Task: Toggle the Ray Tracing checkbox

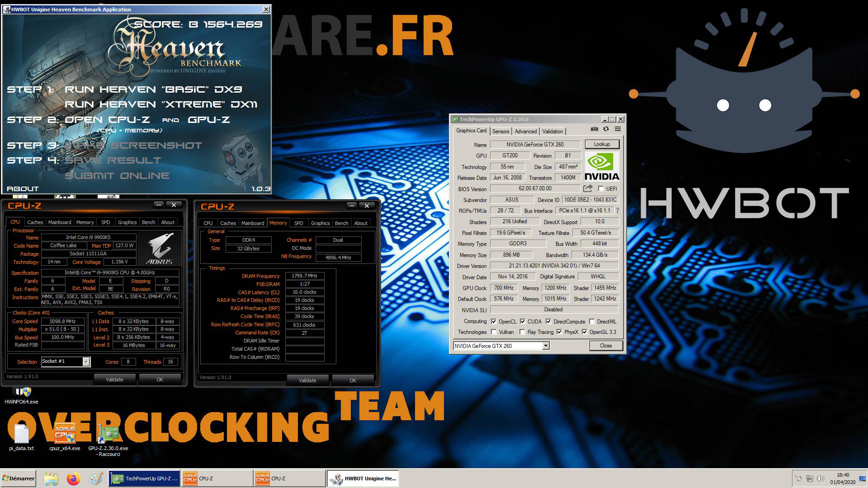Action: 523,332
